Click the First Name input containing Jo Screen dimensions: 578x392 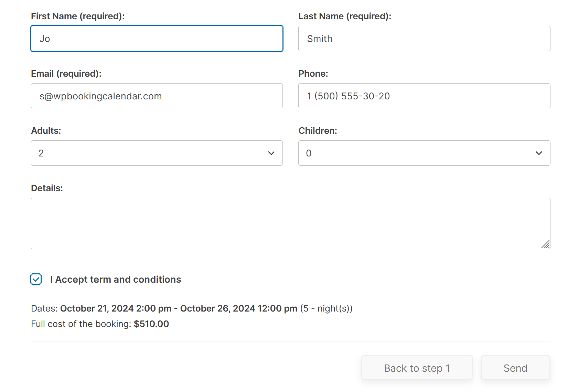[157, 39]
